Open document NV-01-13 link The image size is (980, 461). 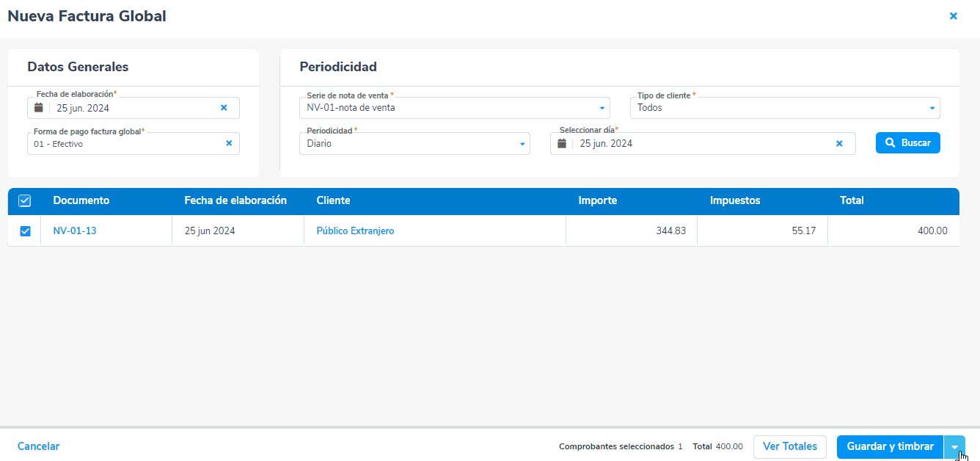(x=75, y=230)
